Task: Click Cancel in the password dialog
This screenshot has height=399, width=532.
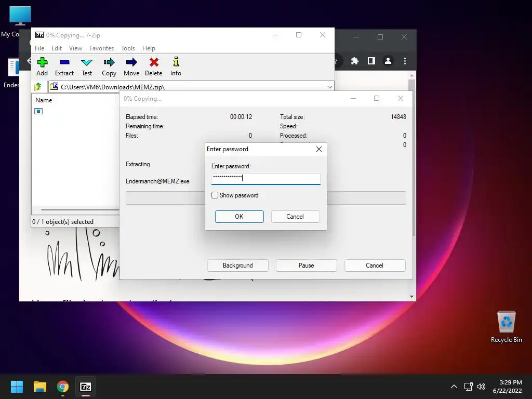Action: coord(295,217)
